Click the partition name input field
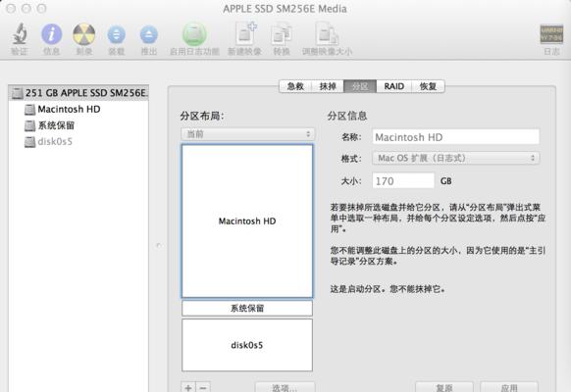The width and height of the screenshot is (571, 392). [x=455, y=137]
